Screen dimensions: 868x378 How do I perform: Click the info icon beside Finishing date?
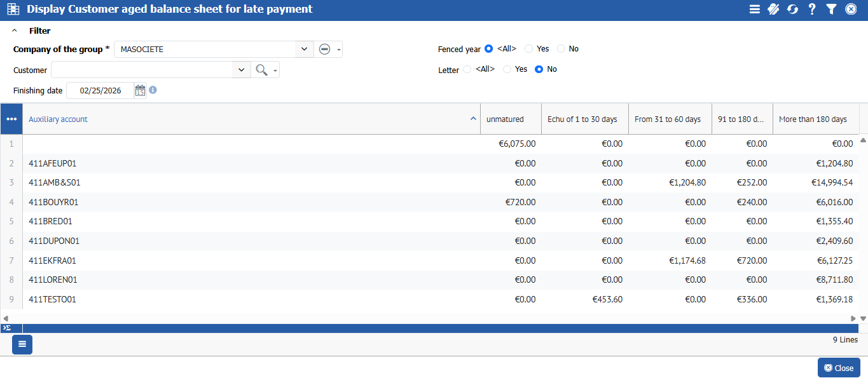click(153, 90)
